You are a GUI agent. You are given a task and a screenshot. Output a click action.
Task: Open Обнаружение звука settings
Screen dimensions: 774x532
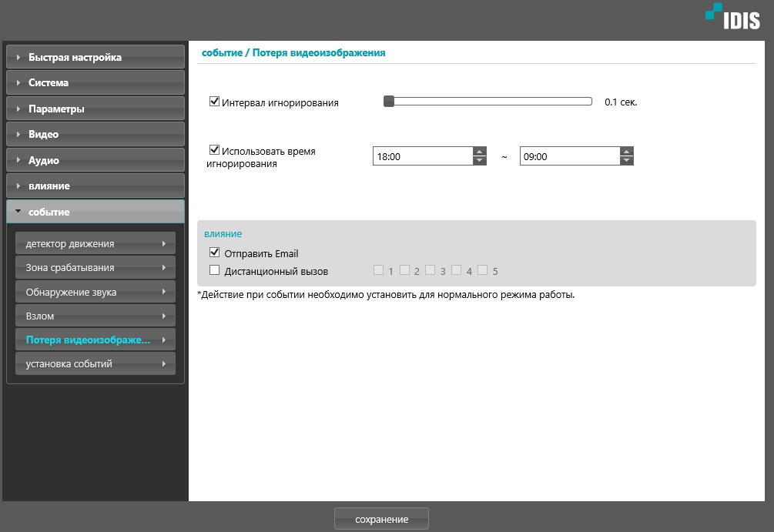pos(95,292)
